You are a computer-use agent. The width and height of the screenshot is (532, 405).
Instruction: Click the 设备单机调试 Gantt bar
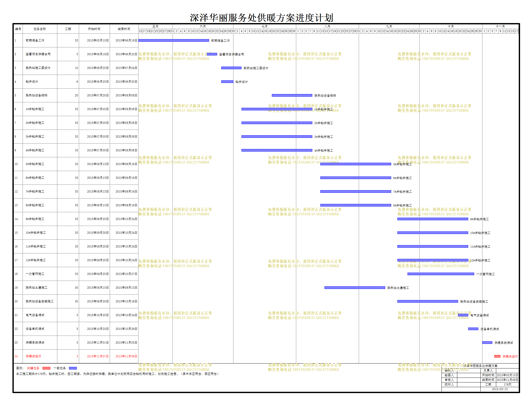point(473,329)
